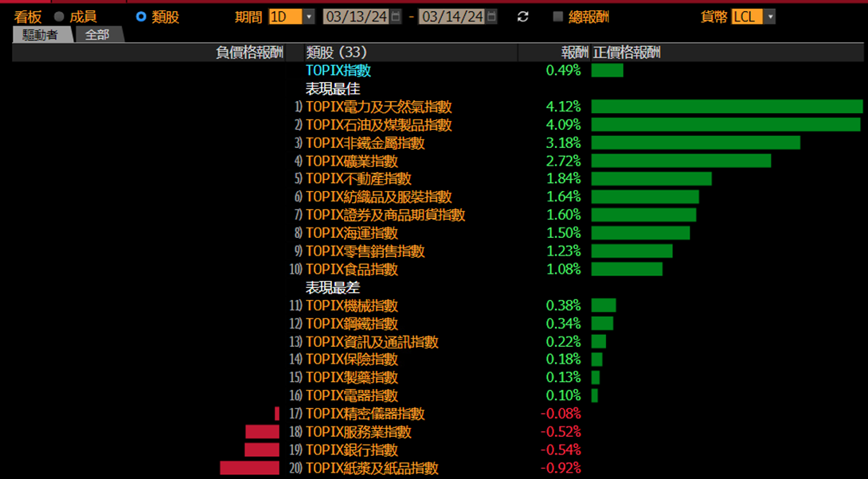Click the 4.12% return value
Viewport: 868px width, 479px height.
[x=564, y=107]
